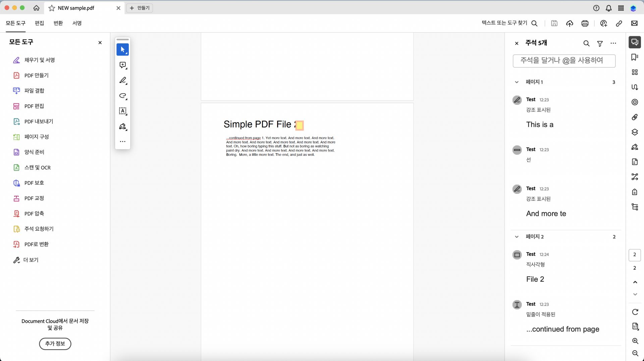This screenshot has height=361, width=644.
Task: Select the text box tool
Action: [123, 111]
